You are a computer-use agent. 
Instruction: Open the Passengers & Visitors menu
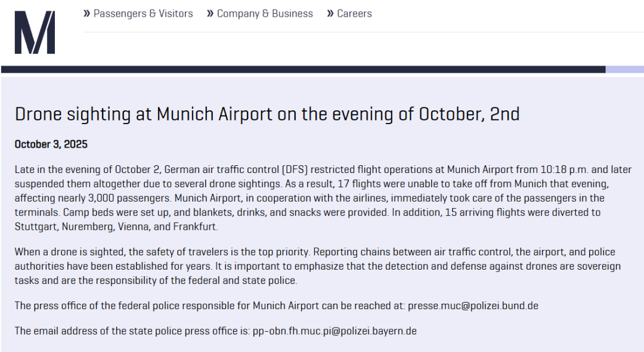(143, 13)
